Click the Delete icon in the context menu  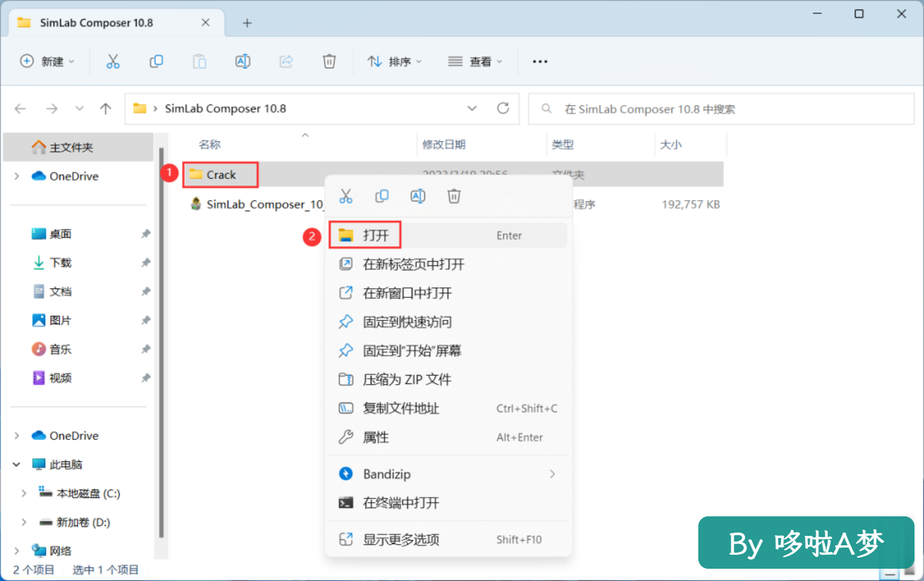click(454, 196)
